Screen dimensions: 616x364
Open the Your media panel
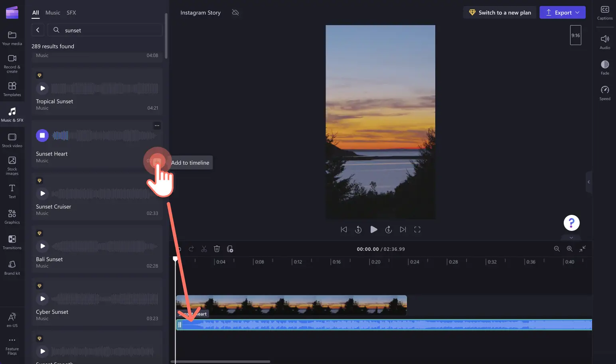click(x=12, y=38)
